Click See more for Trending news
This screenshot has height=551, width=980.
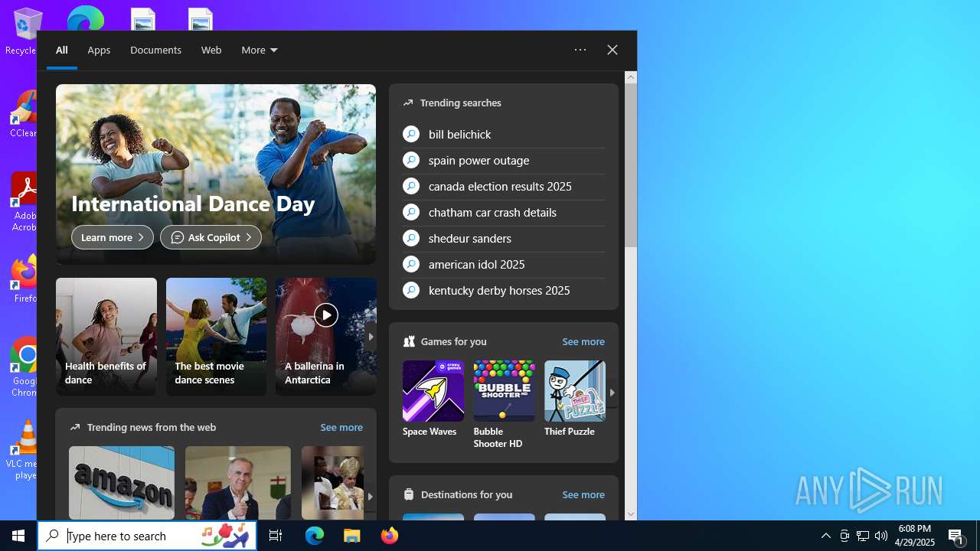(341, 427)
